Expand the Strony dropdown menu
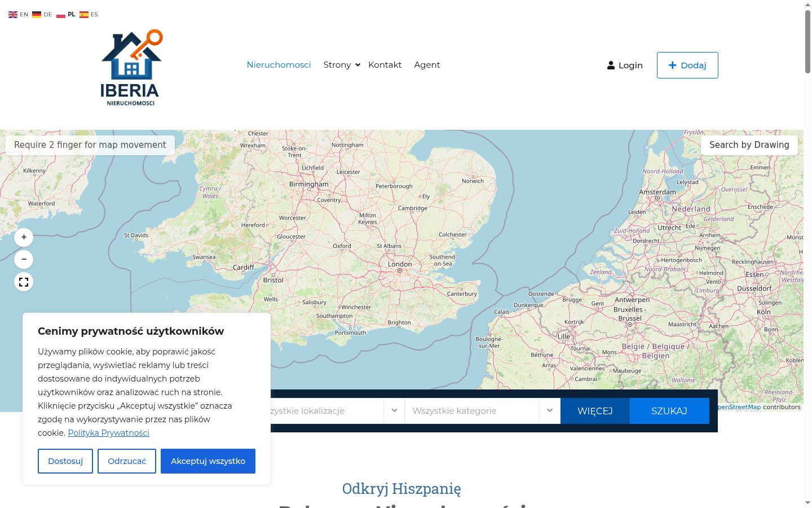The height and width of the screenshot is (508, 812). [342, 65]
